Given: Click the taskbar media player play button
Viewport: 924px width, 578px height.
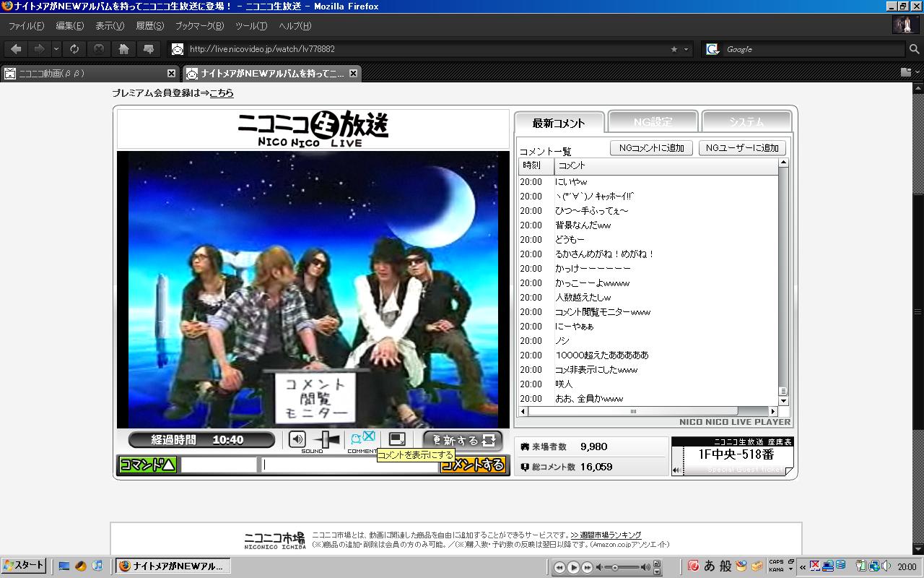Looking at the screenshot, I should pos(574,567).
